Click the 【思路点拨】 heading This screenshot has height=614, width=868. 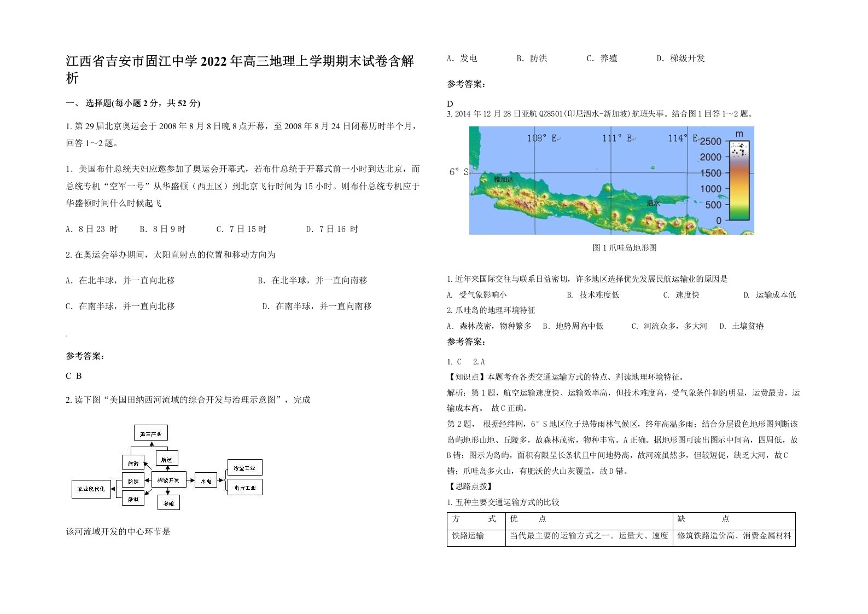coord(470,486)
